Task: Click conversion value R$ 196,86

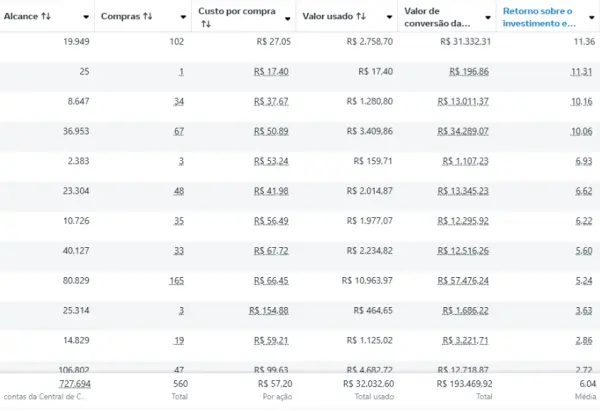Action: coord(469,72)
